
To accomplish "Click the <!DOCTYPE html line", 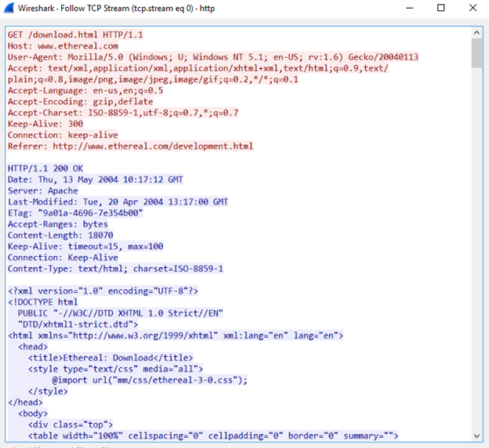I will [x=43, y=302].
